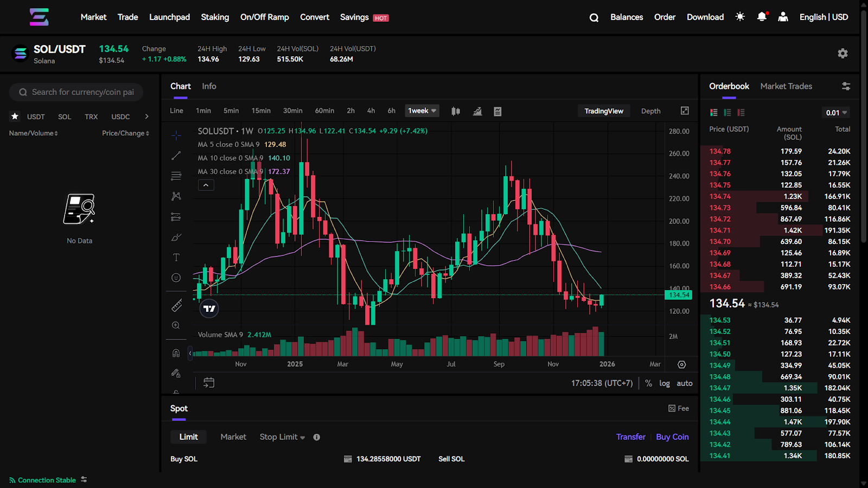Open the Staking menu item

(x=215, y=17)
